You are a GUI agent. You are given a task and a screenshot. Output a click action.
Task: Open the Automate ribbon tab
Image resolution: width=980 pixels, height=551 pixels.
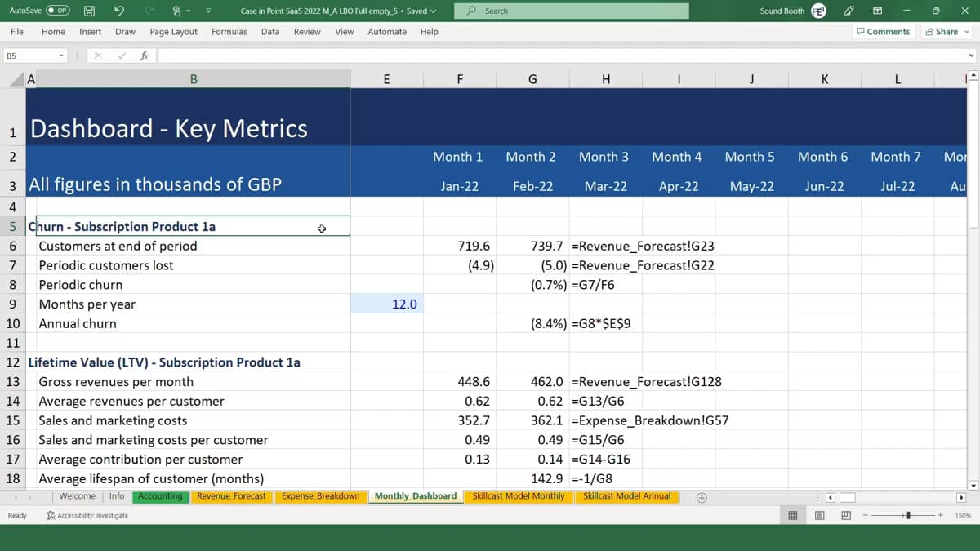point(387,32)
